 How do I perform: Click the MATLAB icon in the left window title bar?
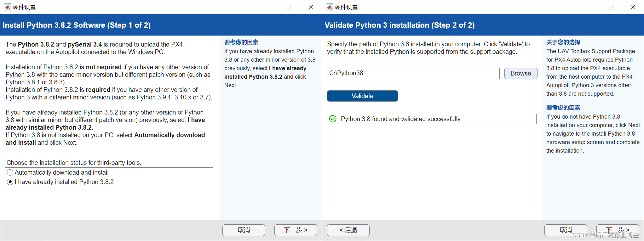7,7
